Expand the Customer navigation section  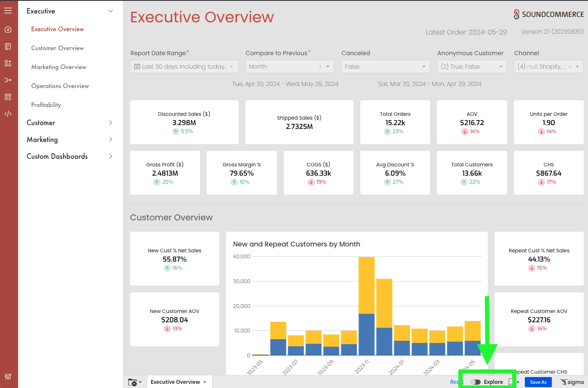pyautogui.click(x=70, y=123)
